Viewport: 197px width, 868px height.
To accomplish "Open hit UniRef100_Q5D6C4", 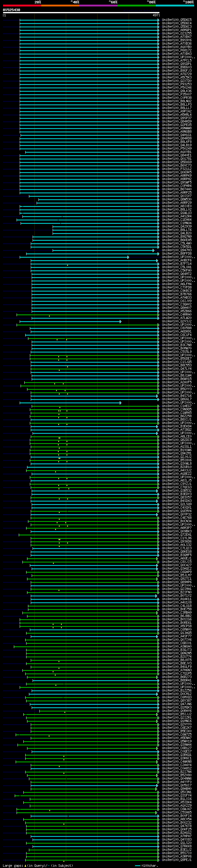I will tap(177, 23).
